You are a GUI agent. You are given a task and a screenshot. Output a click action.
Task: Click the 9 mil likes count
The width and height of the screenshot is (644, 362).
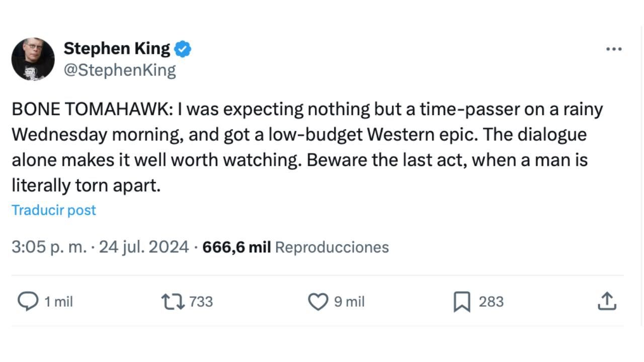coord(349,302)
